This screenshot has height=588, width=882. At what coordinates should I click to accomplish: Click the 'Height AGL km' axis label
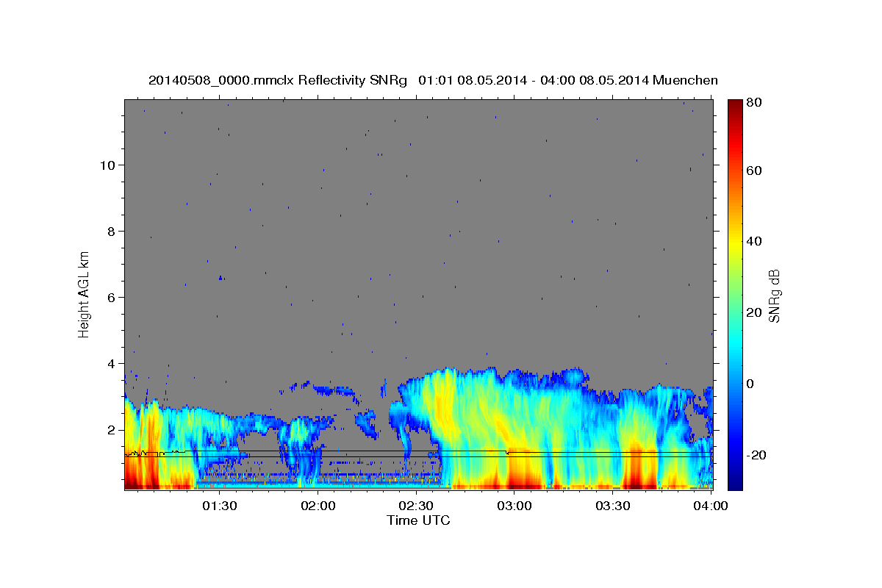click(x=85, y=294)
